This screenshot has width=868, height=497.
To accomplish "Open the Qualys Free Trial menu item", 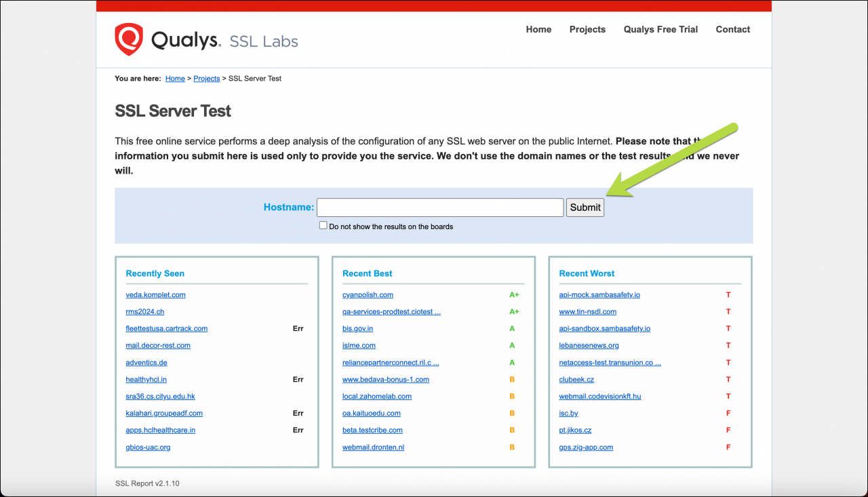I will pos(660,30).
